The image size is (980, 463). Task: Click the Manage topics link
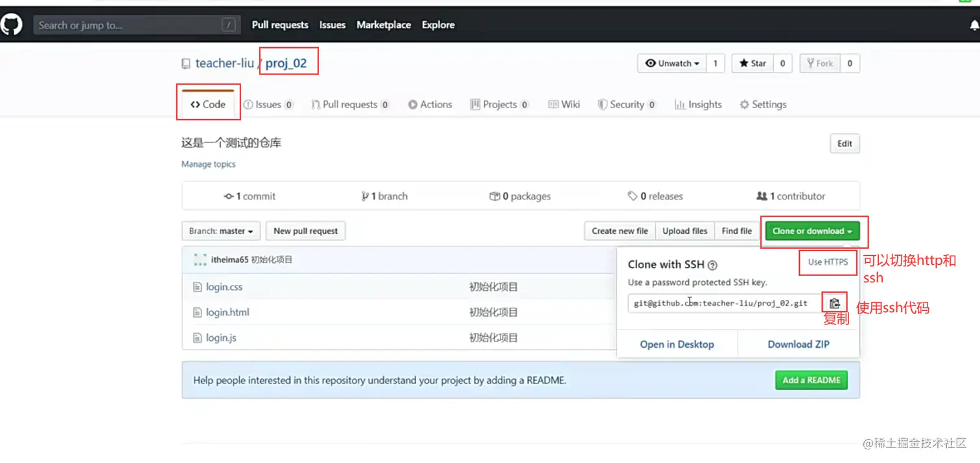point(208,164)
